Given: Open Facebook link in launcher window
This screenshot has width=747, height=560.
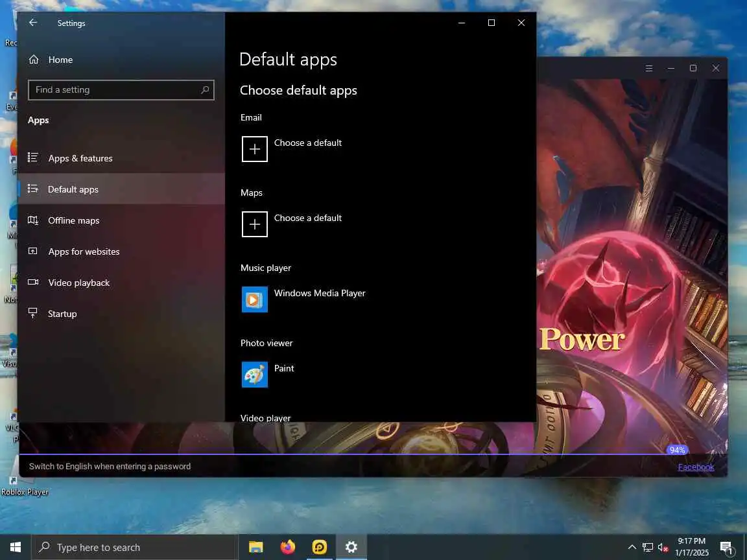Looking at the screenshot, I should tap(696, 467).
